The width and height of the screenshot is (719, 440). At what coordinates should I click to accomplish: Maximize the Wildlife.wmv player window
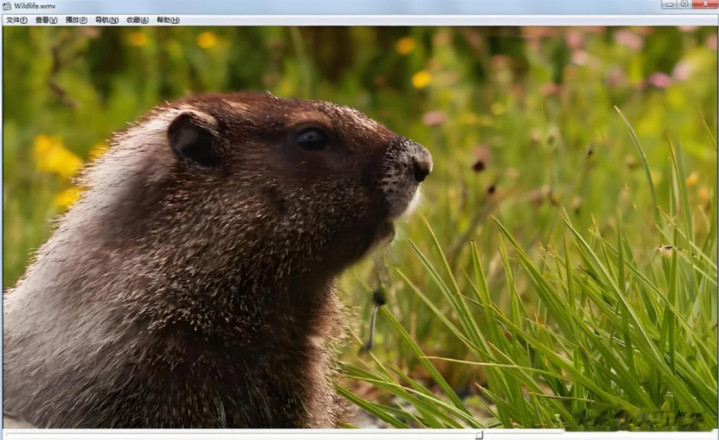[x=685, y=5]
